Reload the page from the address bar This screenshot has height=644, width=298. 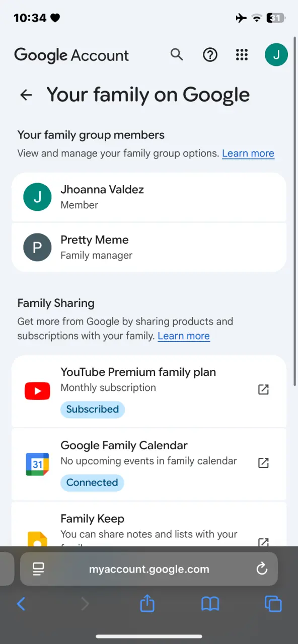pos(262,569)
